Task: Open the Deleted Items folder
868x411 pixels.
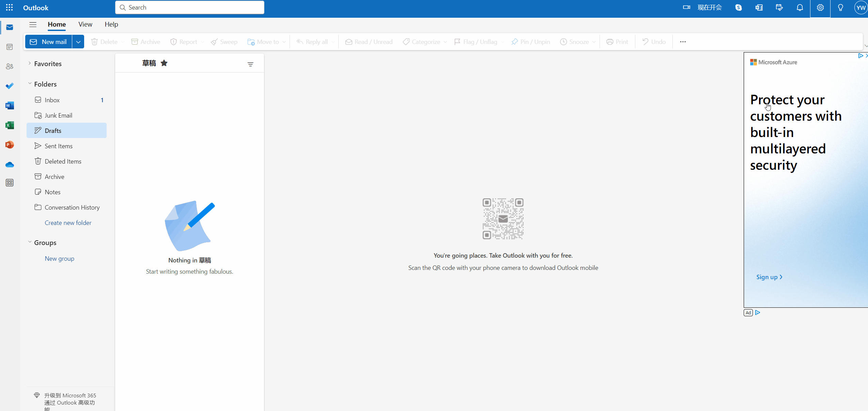Action: [x=67, y=161]
